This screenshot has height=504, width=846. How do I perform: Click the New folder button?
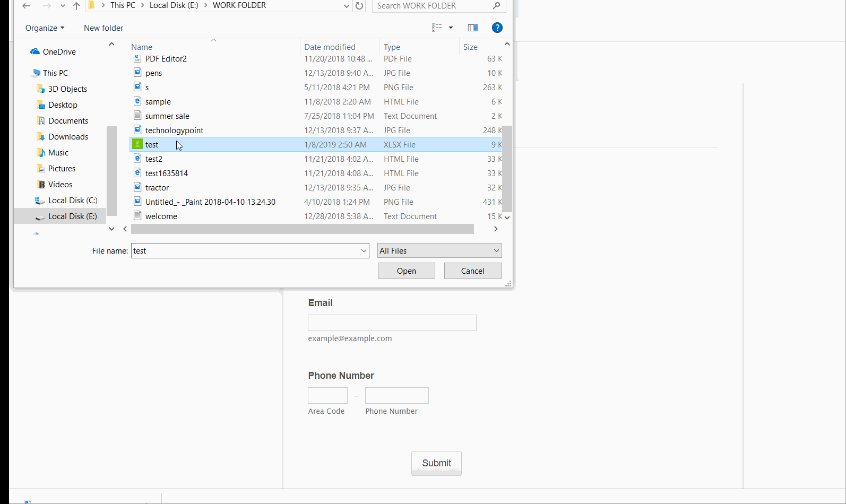103,28
